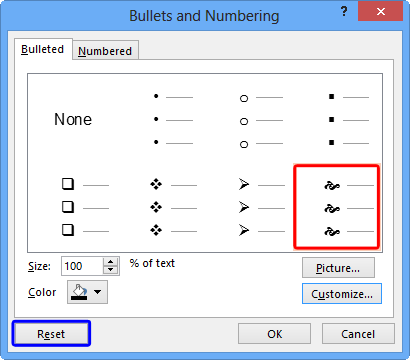410x360 pixels.
Task: Click the Color fill bucket icon
Action: tap(80, 292)
